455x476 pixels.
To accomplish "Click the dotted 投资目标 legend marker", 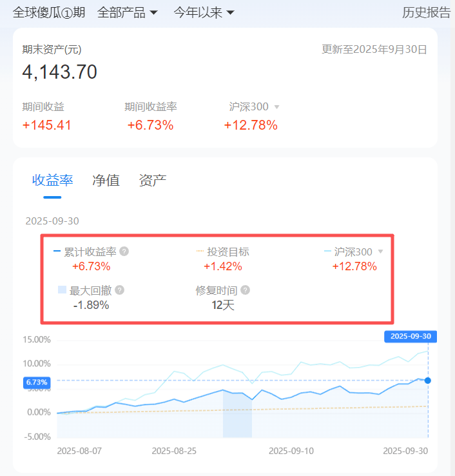I will coord(200,252).
